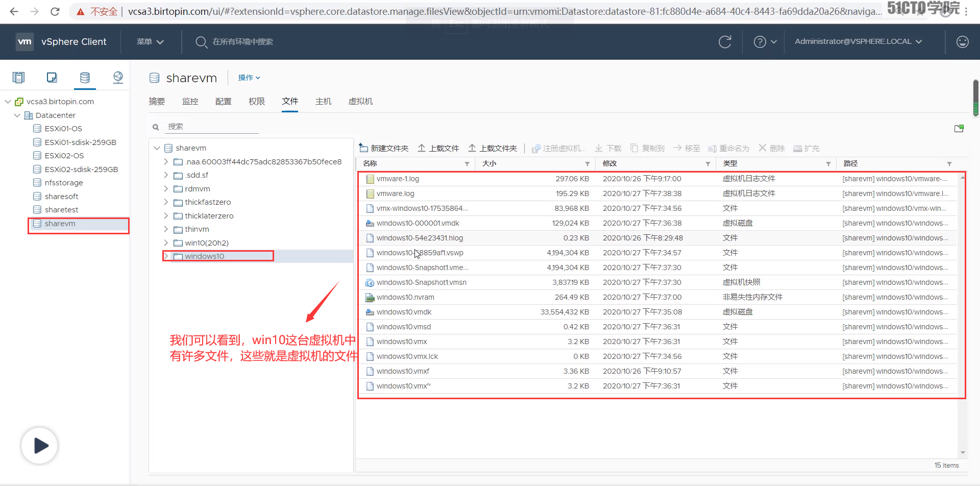The height and width of the screenshot is (486, 980).
Task: Click the Delete (删除) toolbar button
Action: point(771,148)
